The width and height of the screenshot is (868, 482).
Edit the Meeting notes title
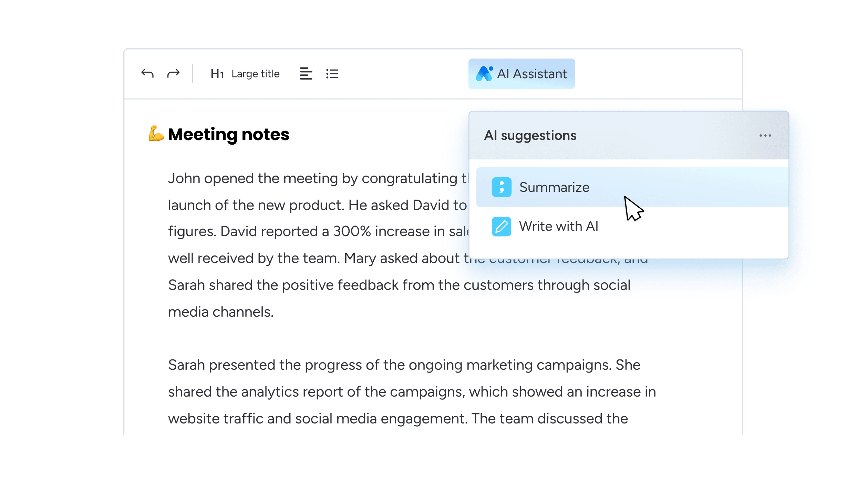tap(228, 134)
